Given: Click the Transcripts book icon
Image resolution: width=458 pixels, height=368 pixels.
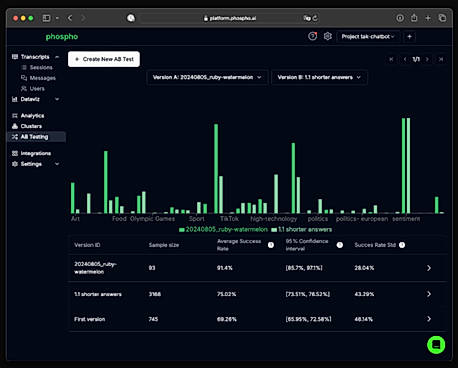Looking at the screenshot, I should tap(15, 57).
